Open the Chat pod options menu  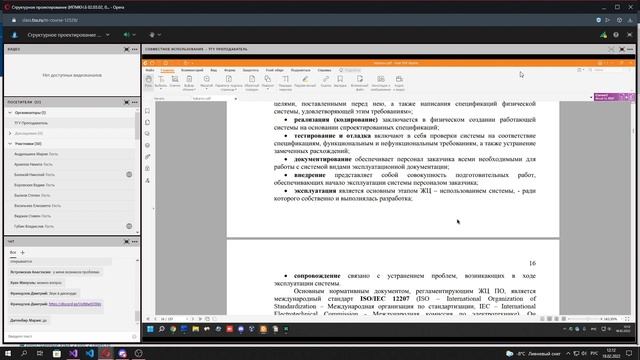pyautogui.click(x=135, y=242)
